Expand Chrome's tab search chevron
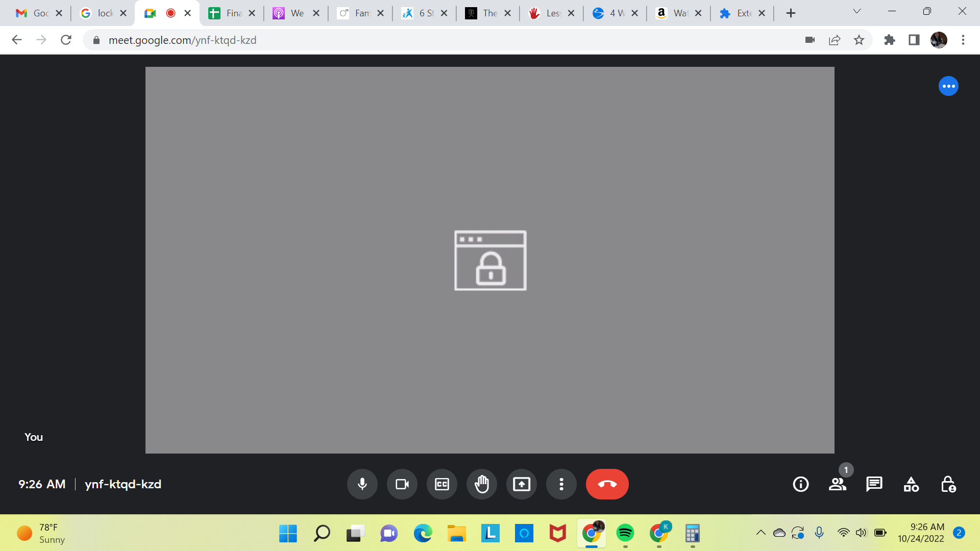The image size is (980, 551). coord(857,12)
